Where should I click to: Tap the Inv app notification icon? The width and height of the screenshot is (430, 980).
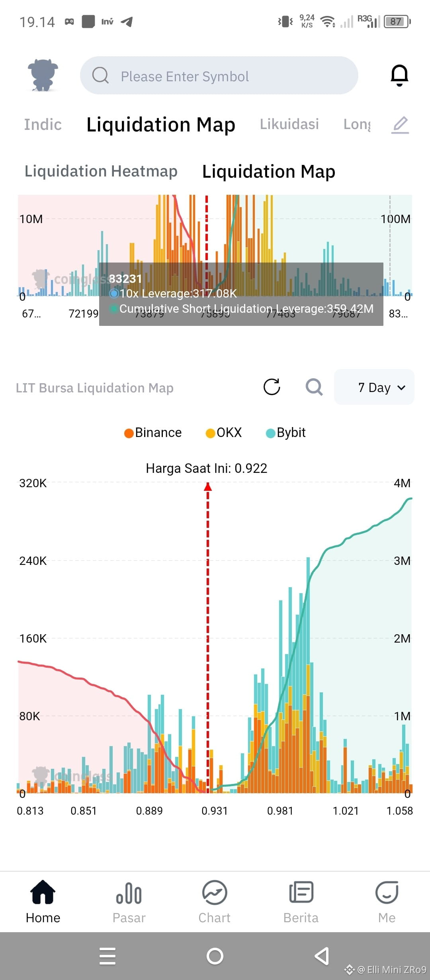(x=107, y=22)
